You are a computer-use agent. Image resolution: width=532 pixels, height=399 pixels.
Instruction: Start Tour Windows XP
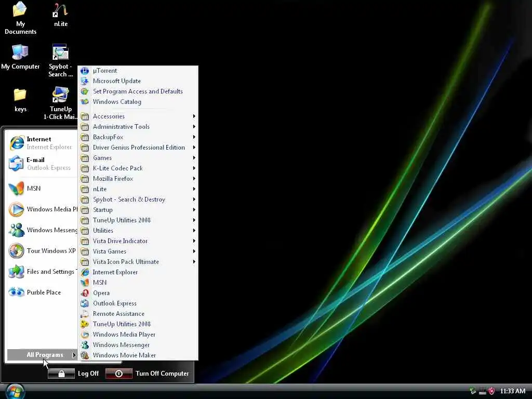[x=42, y=251]
